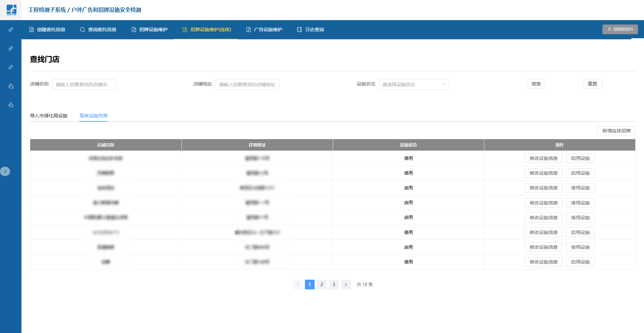This screenshot has height=333, width=644.
Task: Expand the left sidebar with the arrow button
Action: coord(5,171)
